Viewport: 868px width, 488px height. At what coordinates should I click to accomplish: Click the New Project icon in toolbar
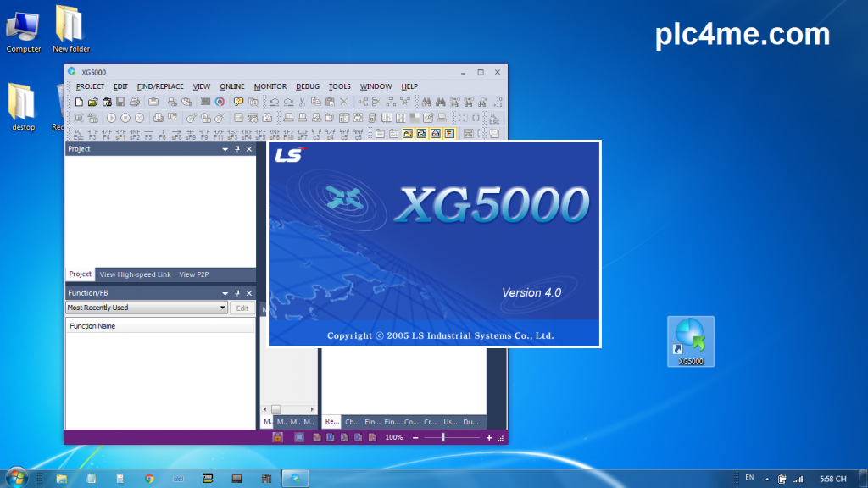pyautogui.click(x=79, y=102)
